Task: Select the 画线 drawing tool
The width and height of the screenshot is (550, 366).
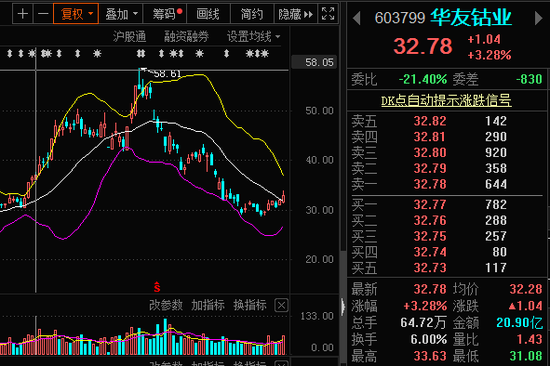Action: pos(208,14)
